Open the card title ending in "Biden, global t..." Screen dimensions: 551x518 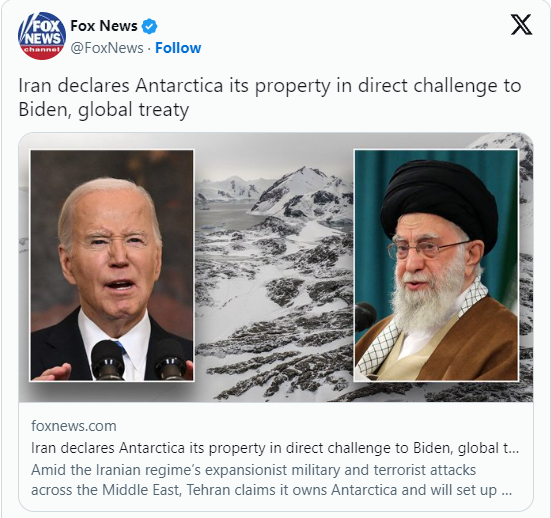point(275,448)
